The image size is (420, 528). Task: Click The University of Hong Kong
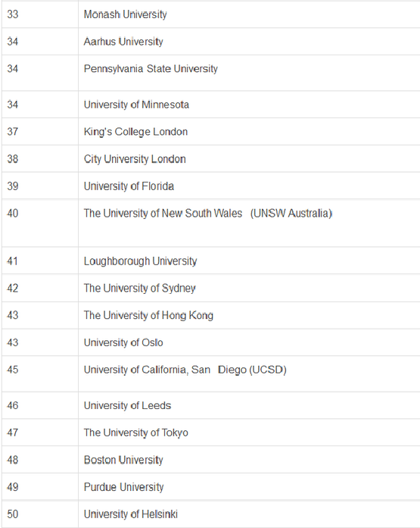[x=148, y=315]
